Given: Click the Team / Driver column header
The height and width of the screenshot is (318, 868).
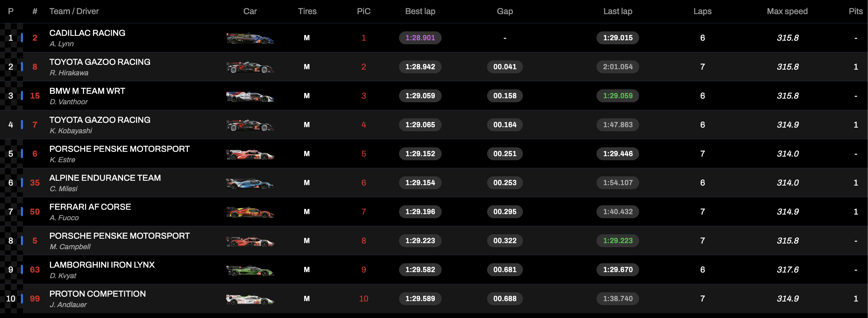Looking at the screenshot, I should pyautogui.click(x=74, y=11).
